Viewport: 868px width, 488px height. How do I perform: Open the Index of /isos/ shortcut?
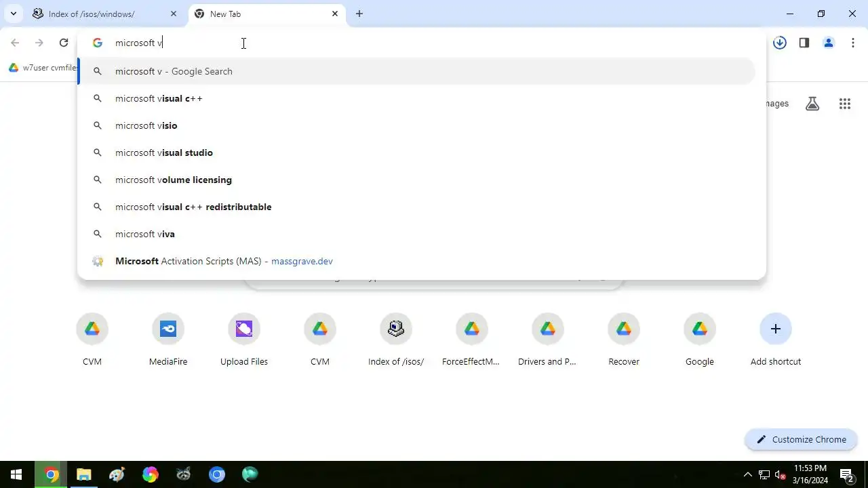tap(396, 341)
